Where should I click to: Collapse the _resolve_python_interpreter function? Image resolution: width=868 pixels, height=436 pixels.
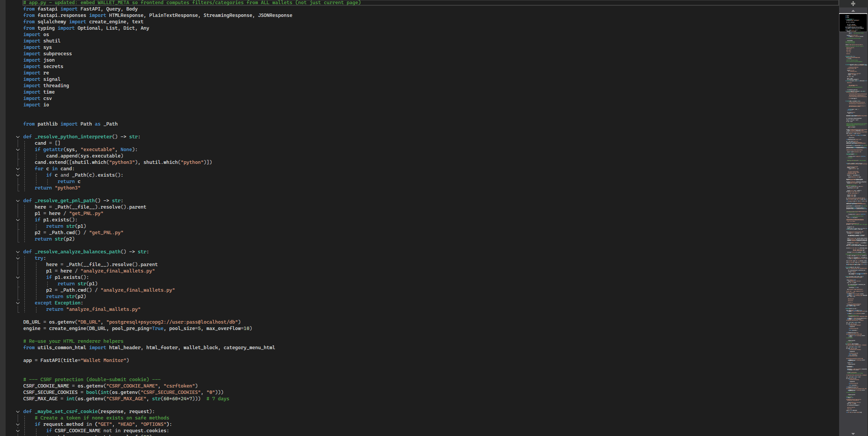point(18,137)
